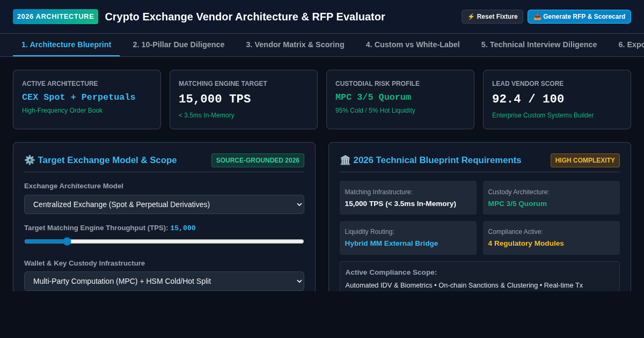Click the CEX Spot + Perpetuals text
644x338 pixels.
pyautogui.click(x=79, y=97)
